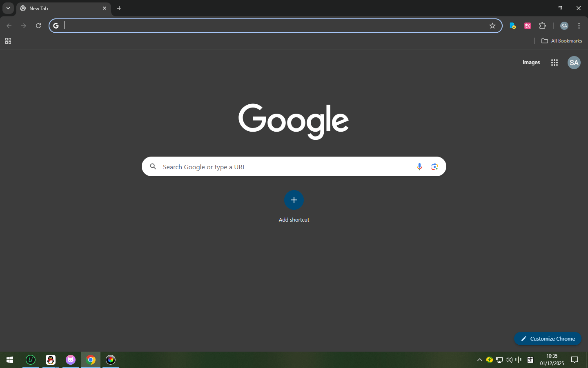
Task: Select the New Tab tab
Action: [64, 8]
